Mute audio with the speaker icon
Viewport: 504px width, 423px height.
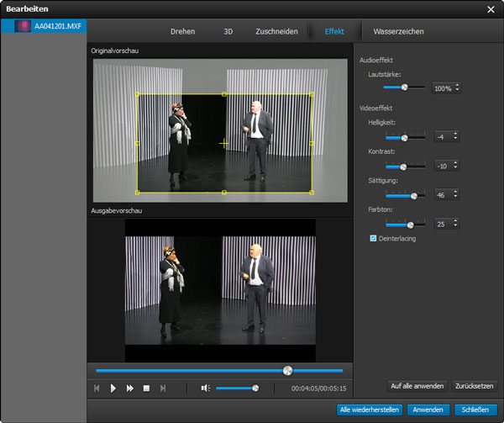pos(205,389)
